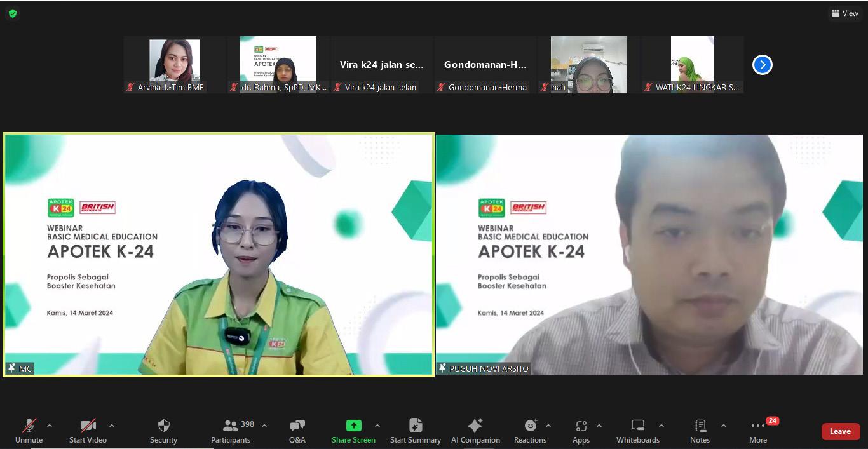The width and height of the screenshot is (868, 449).
Task: Click the PUGUH NOVI ARSITO name label
Action: point(489,368)
